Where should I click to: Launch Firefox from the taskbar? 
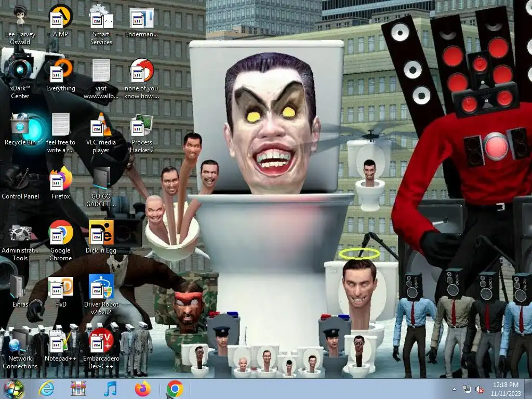click(142, 389)
